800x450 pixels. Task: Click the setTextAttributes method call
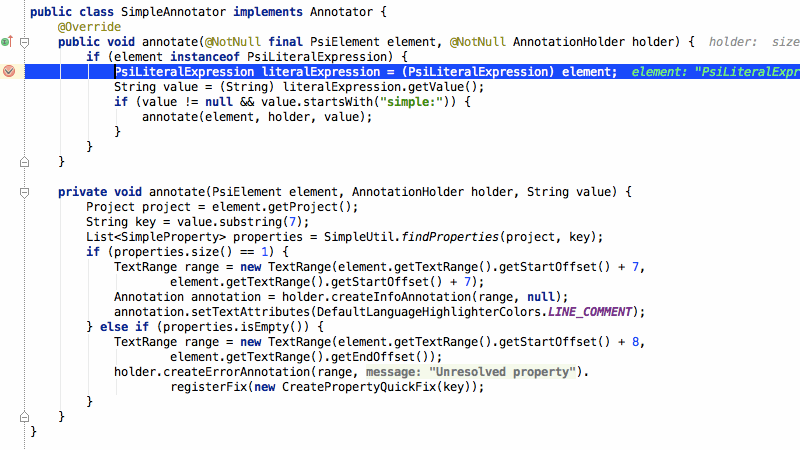(250, 312)
